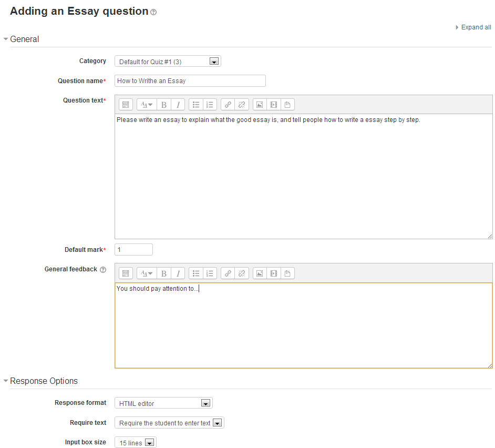
Task: Insert media using General feedback toolbar
Action: [274, 273]
